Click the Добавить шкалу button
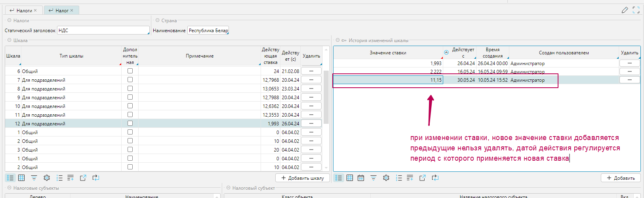This screenshot has width=644, height=198. [302, 178]
